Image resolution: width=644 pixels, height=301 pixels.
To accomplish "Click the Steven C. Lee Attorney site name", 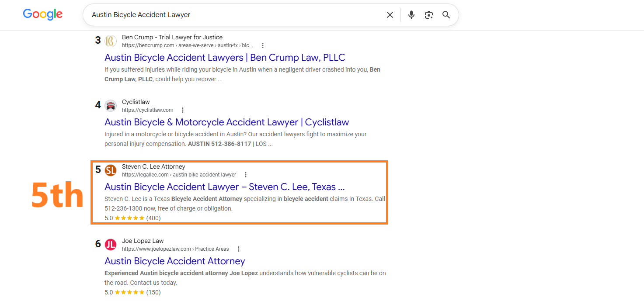I will [x=153, y=166].
